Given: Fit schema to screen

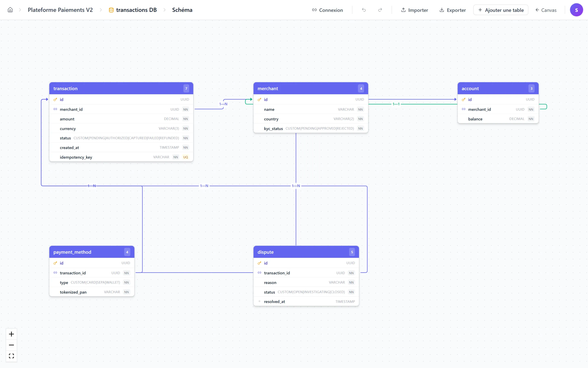Looking at the screenshot, I should [x=11, y=356].
